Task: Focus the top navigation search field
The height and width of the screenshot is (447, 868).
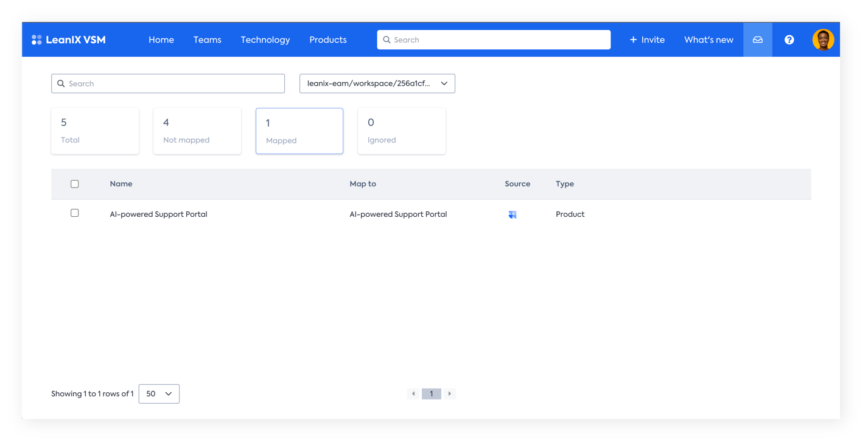Action: (x=494, y=40)
